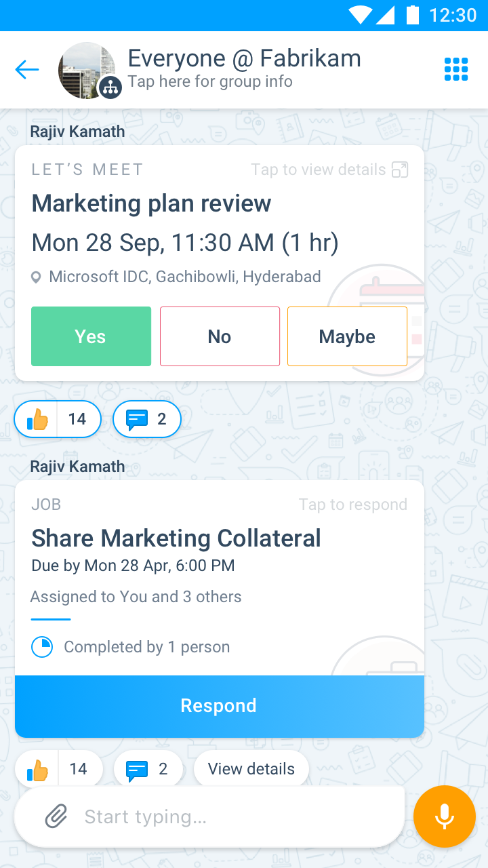Tap the View details button
This screenshot has width=488, height=868.
click(251, 769)
